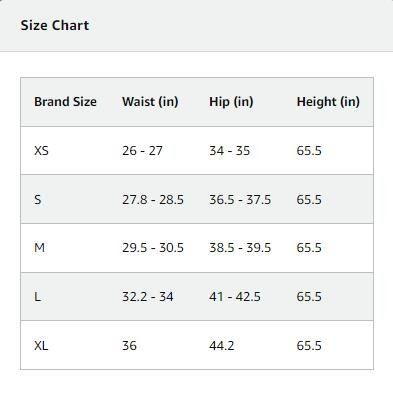Select the 32.2 - 34 waist value
Image resolution: width=393 pixels, height=394 pixels.
point(148,296)
